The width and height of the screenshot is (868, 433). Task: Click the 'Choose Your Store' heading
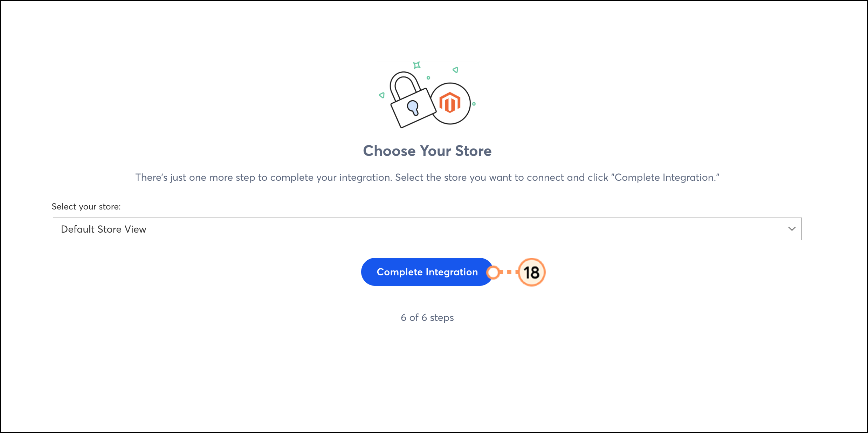[427, 151]
